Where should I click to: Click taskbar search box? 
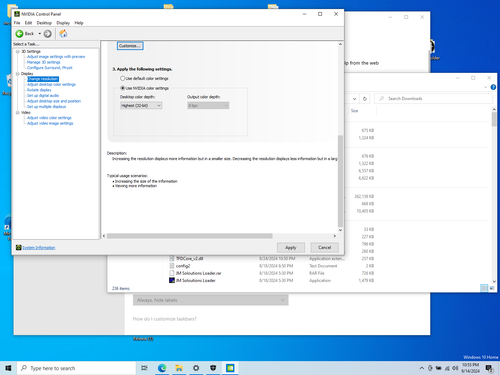76,368
